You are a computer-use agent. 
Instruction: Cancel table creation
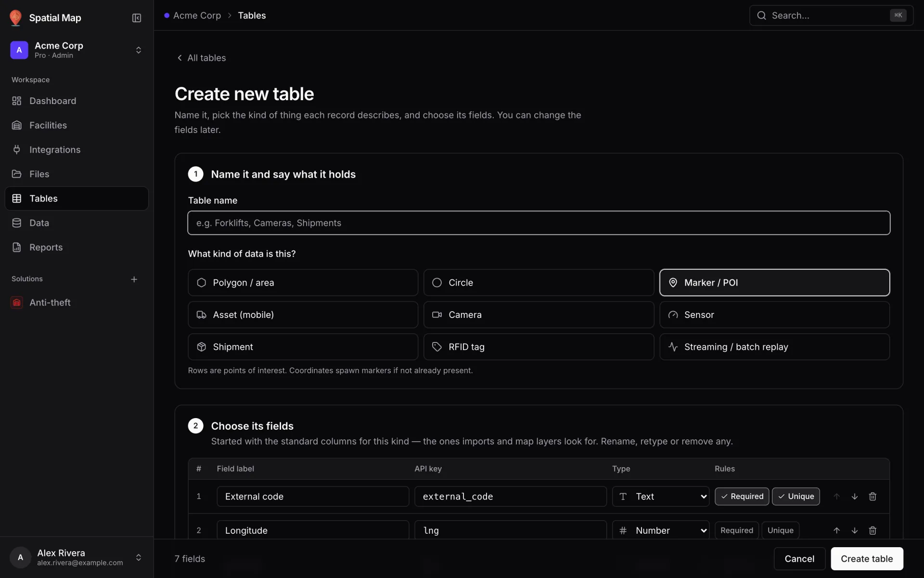(799, 559)
